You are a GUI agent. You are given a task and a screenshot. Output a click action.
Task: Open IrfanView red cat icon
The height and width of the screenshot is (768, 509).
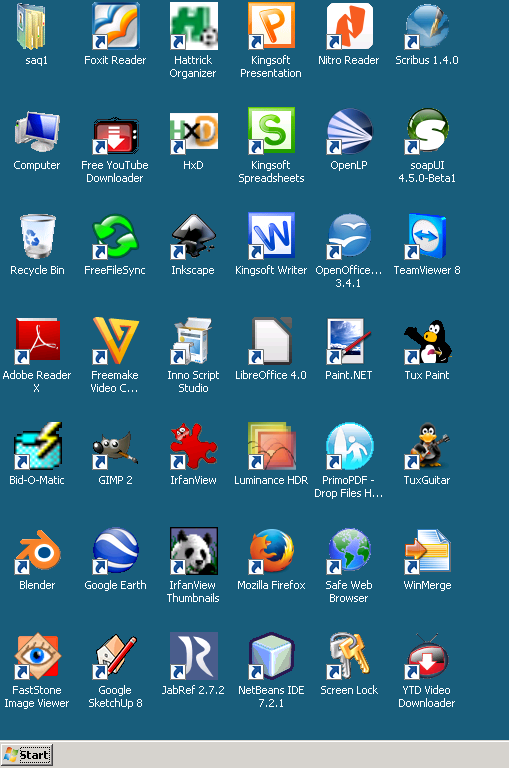tap(193, 445)
